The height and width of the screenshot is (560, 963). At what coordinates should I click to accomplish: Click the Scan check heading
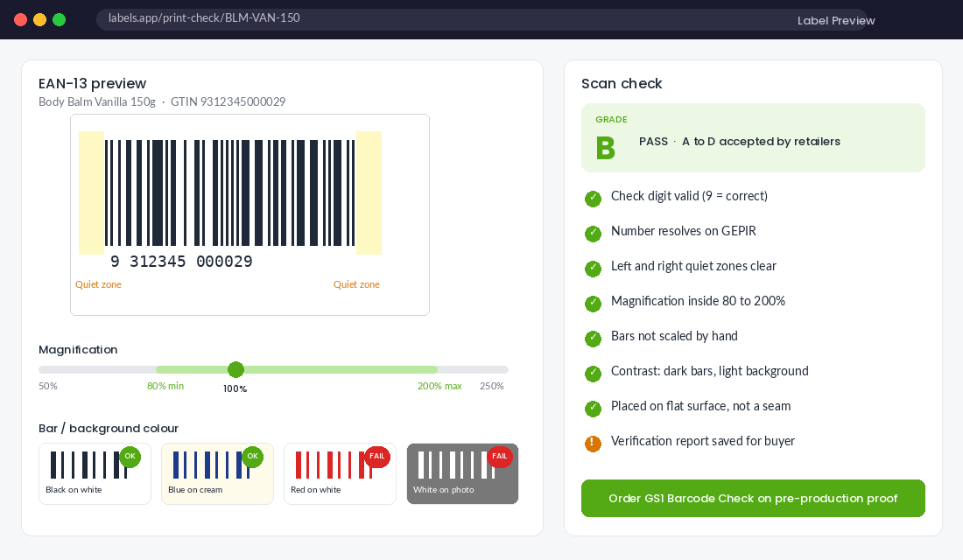(x=622, y=83)
